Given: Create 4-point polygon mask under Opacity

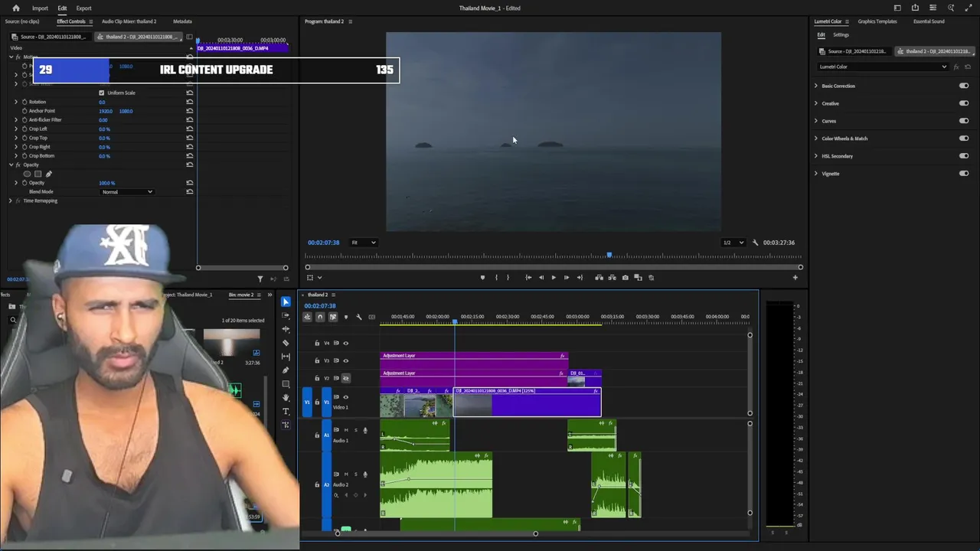Looking at the screenshot, I should (38, 174).
